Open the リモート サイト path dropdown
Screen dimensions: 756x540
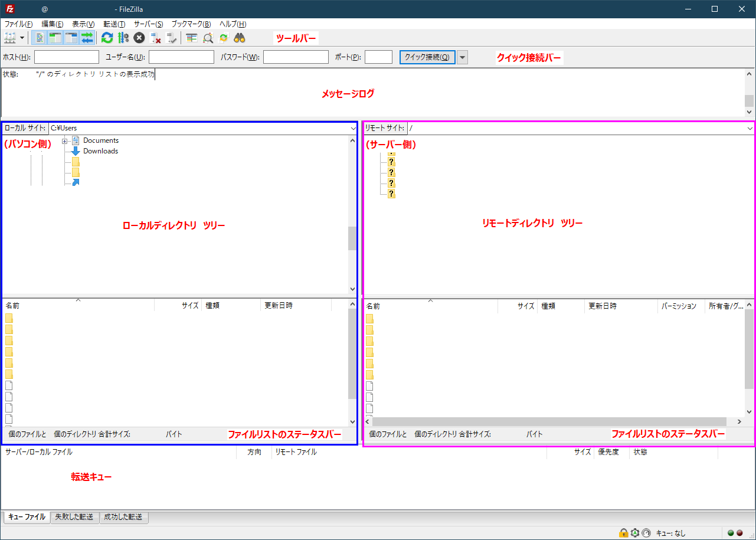point(750,128)
